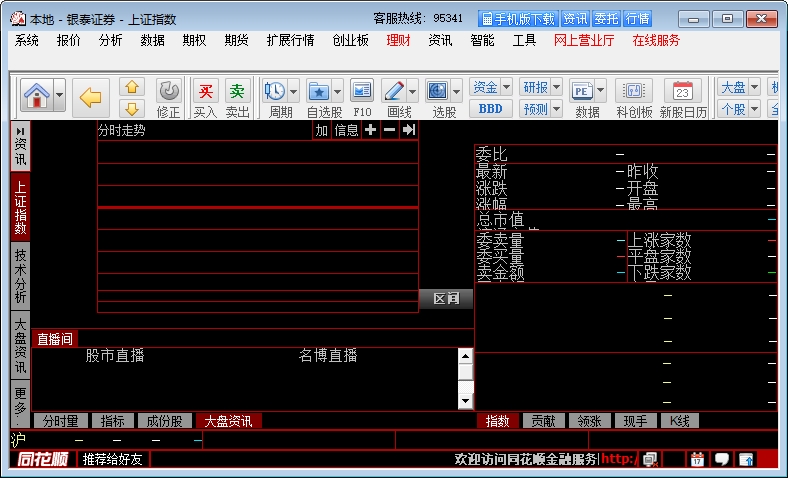
Task: Expand the 自选股 dropdown arrow
Action: (x=337, y=91)
